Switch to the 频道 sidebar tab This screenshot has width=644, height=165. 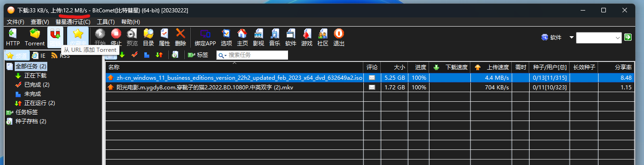17,55
